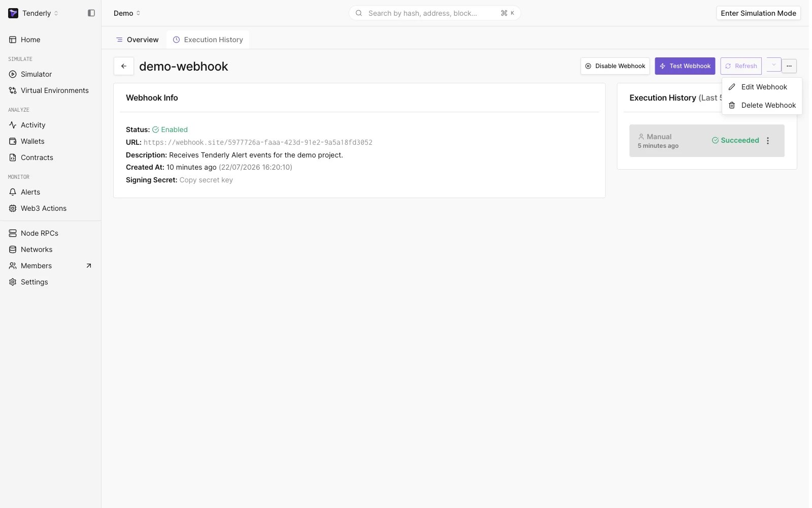
Task: Open Activity in sidebar
Action: coord(33,125)
